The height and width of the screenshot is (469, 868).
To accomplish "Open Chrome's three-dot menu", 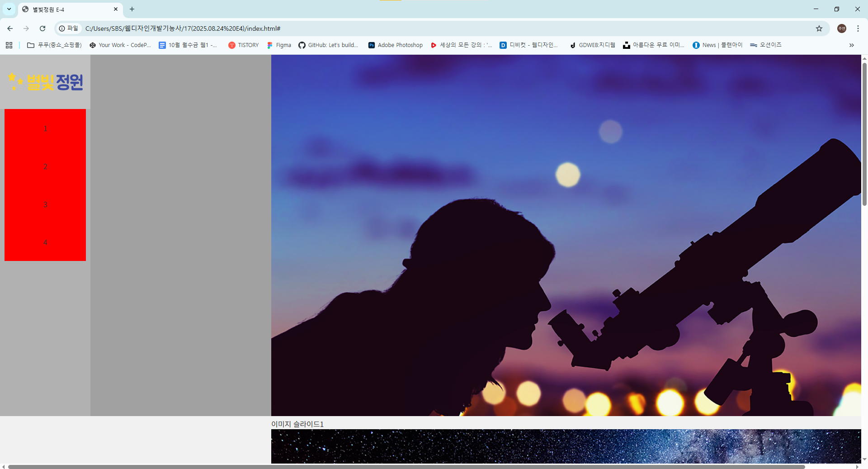I will coord(858,28).
